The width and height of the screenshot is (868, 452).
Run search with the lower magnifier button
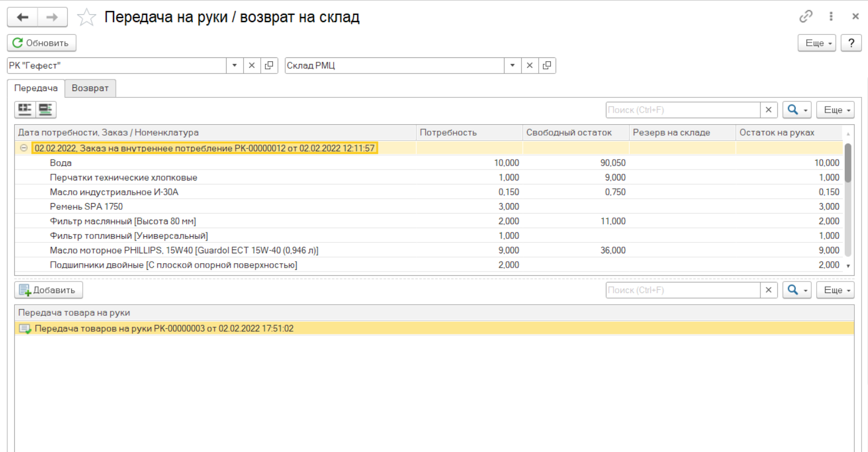[x=797, y=290]
